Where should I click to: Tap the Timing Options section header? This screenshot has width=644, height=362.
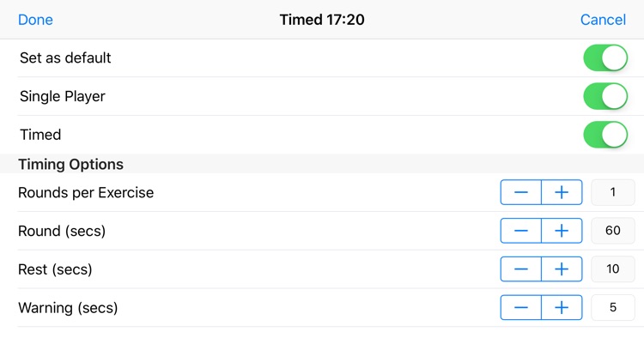pos(71,164)
